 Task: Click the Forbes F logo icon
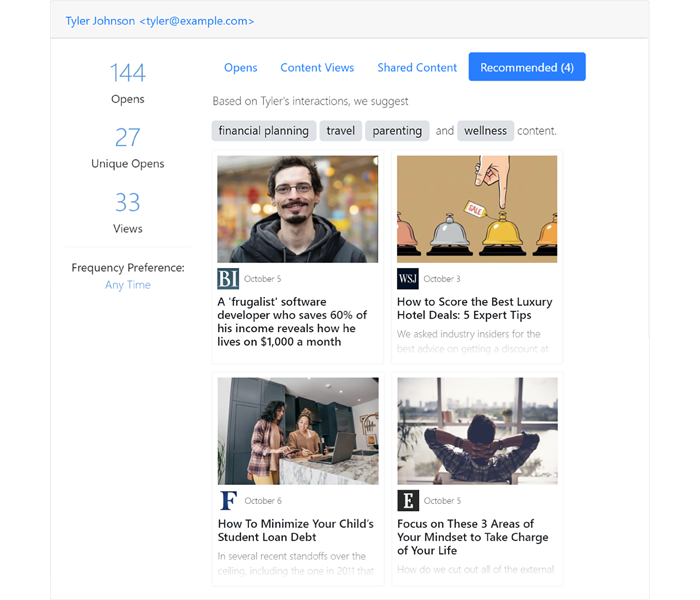coord(228,501)
